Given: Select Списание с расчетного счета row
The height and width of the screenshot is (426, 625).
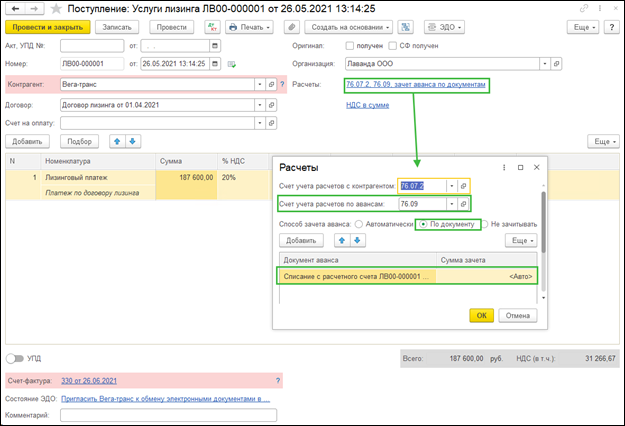Looking at the screenshot, I should pos(407,277).
